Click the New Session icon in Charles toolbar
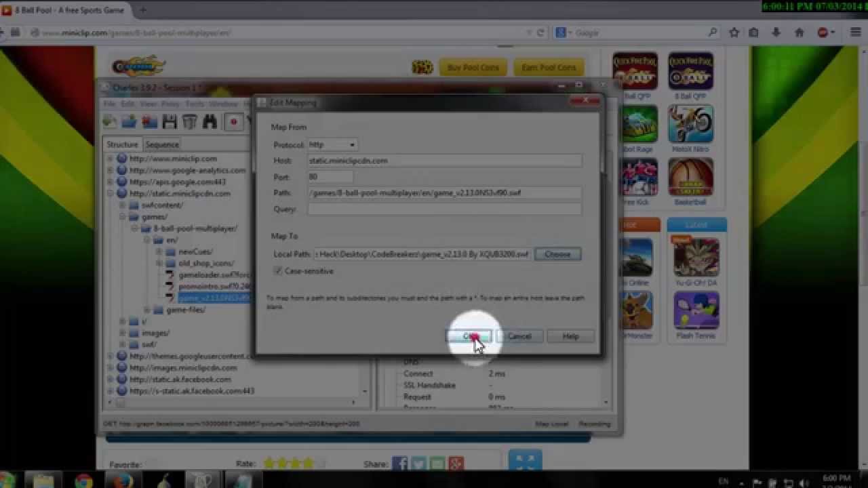 click(x=109, y=122)
